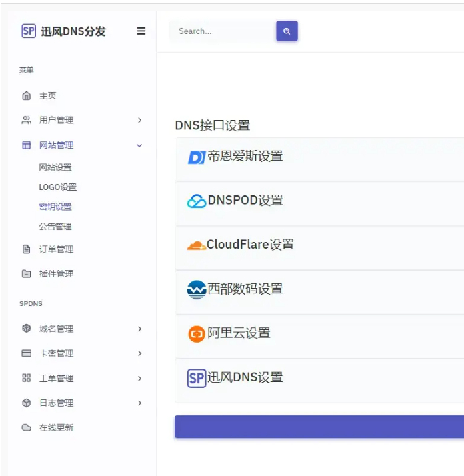Expand the 域名管理 submenu arrow
Screen dimensions: 464x476
click(139, 329)
